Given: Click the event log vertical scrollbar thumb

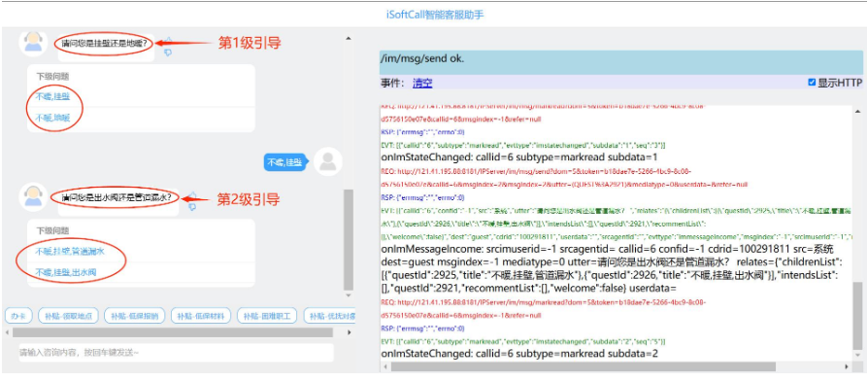Looking at the screenshot, I should click(857, 315).
